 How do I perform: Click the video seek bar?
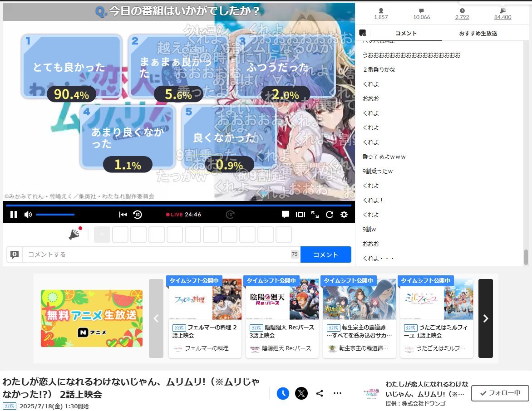click(x=179, y=205)
